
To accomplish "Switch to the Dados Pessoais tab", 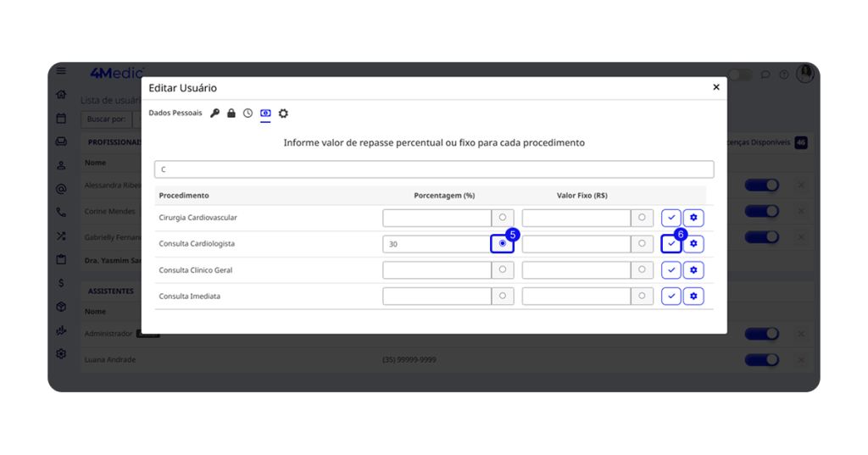I will coord(175,114).
